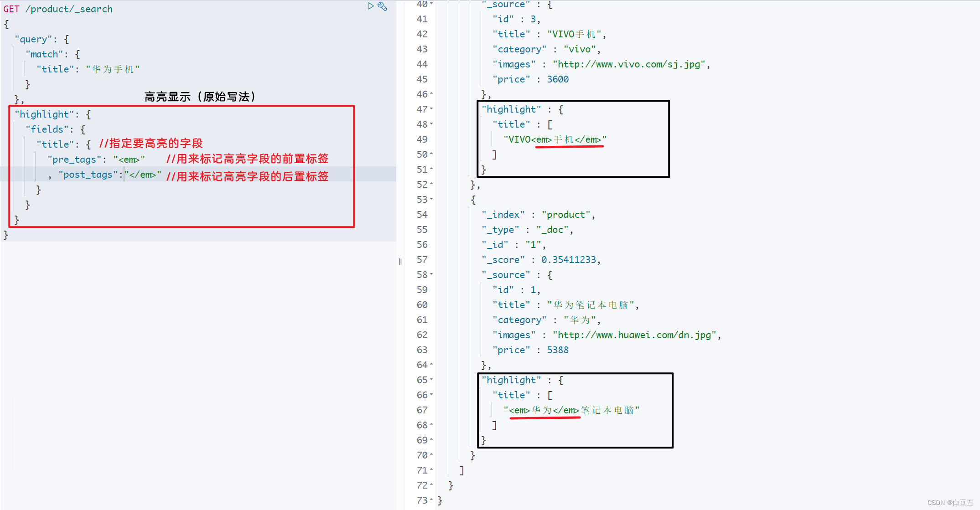Collapse the fold arrow at line 40
The image size is (980, 510).
431,4
